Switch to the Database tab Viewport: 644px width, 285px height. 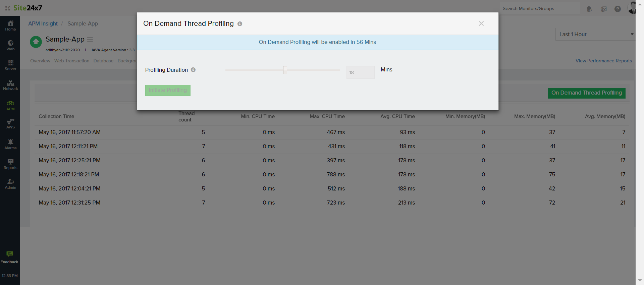[x=103, y=61]
